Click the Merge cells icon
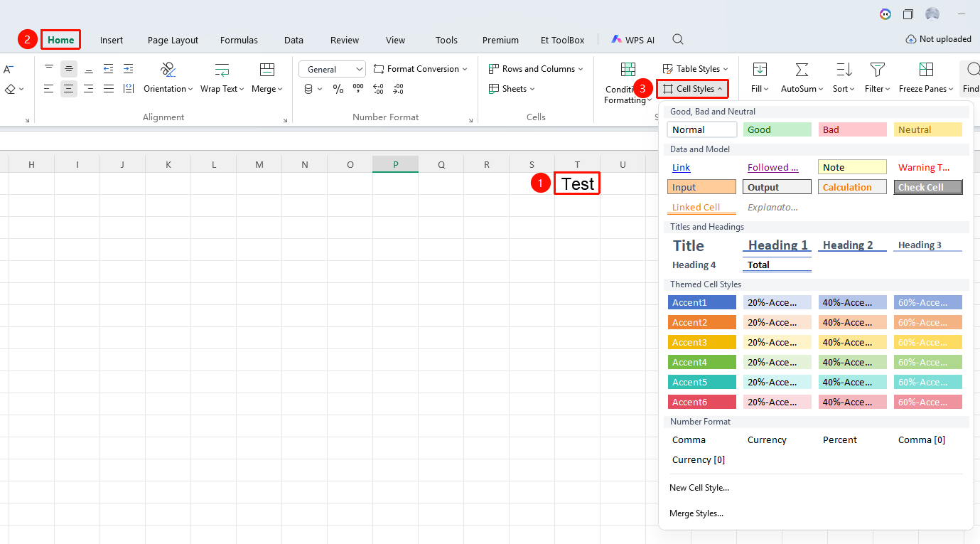 tap(267, 70)
